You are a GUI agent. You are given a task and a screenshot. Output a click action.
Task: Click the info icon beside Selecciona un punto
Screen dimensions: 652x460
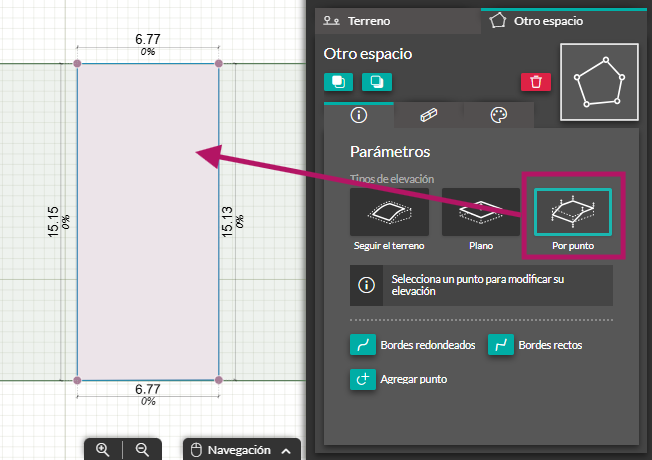point(366,285)
